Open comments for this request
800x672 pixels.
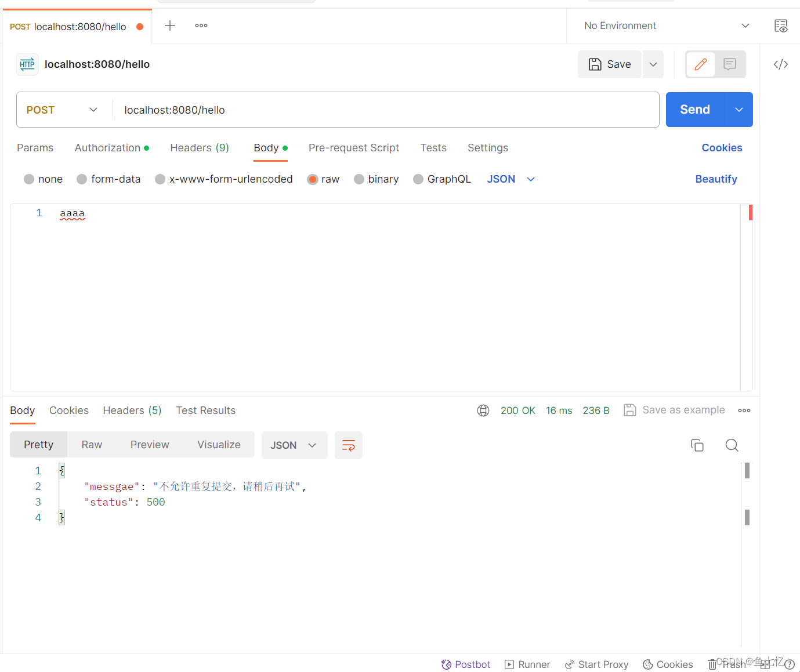point(729,64)
